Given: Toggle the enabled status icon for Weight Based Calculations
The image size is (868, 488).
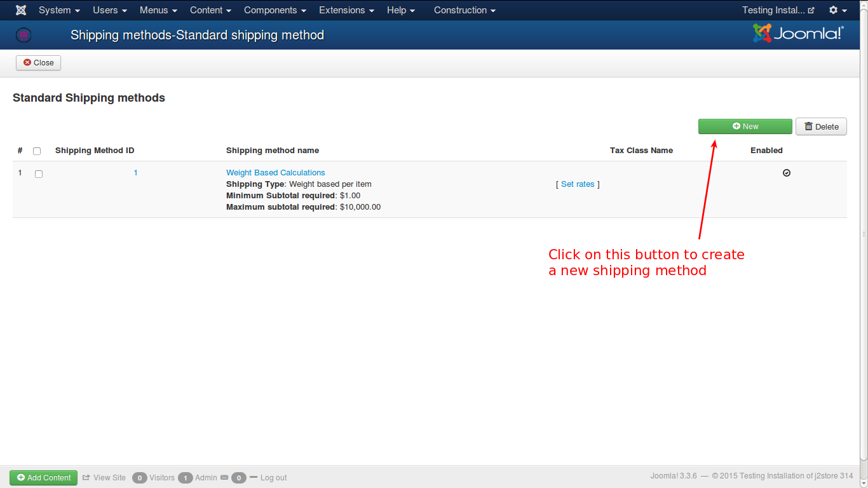Looking at the screenshot, I should [787, 173].
